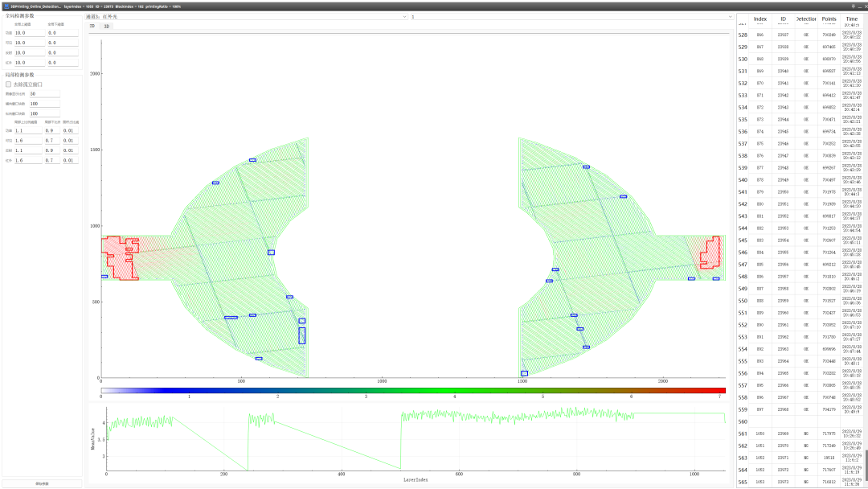Click the save parameters button at panel bottom
868x489 pixels.
point(42,483)
